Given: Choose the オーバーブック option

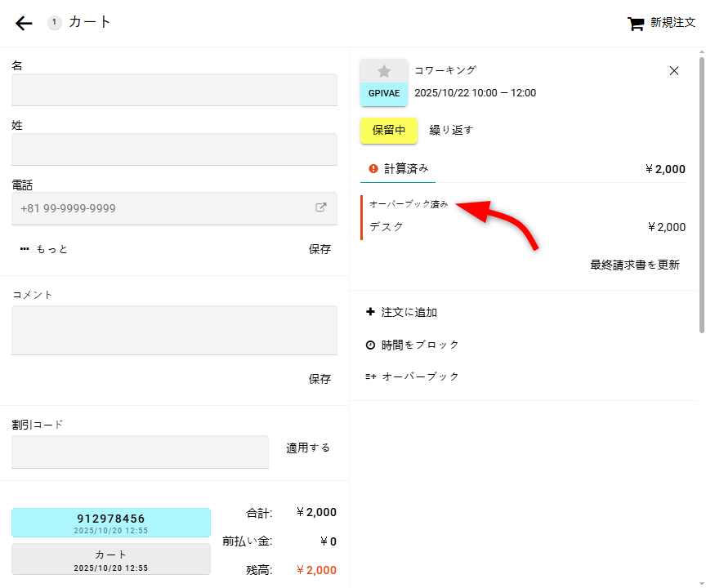Looking at the screenshot, I should (x=413, y=376).
